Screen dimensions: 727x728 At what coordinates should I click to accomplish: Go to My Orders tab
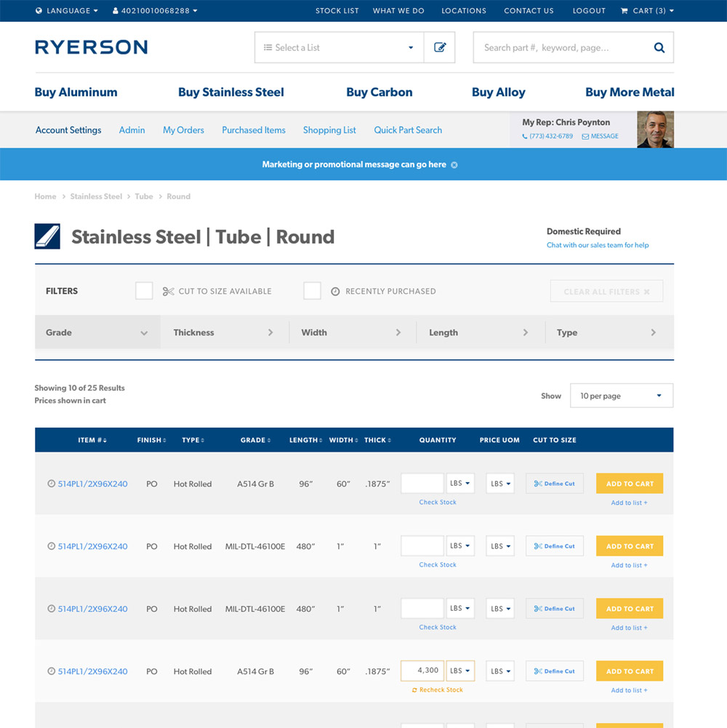click(183, 130)
